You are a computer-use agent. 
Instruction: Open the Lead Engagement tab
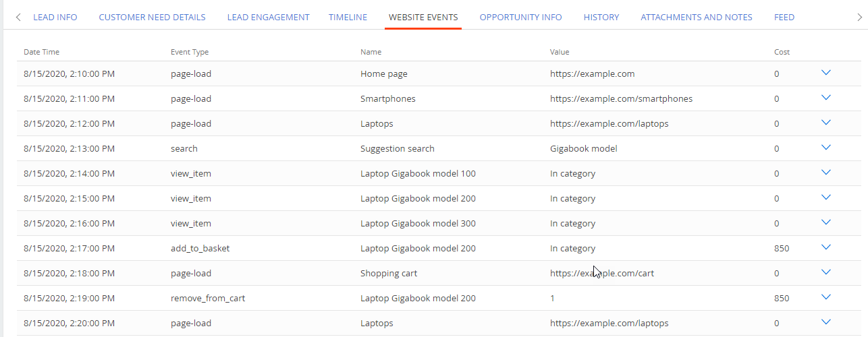point(268,18)
